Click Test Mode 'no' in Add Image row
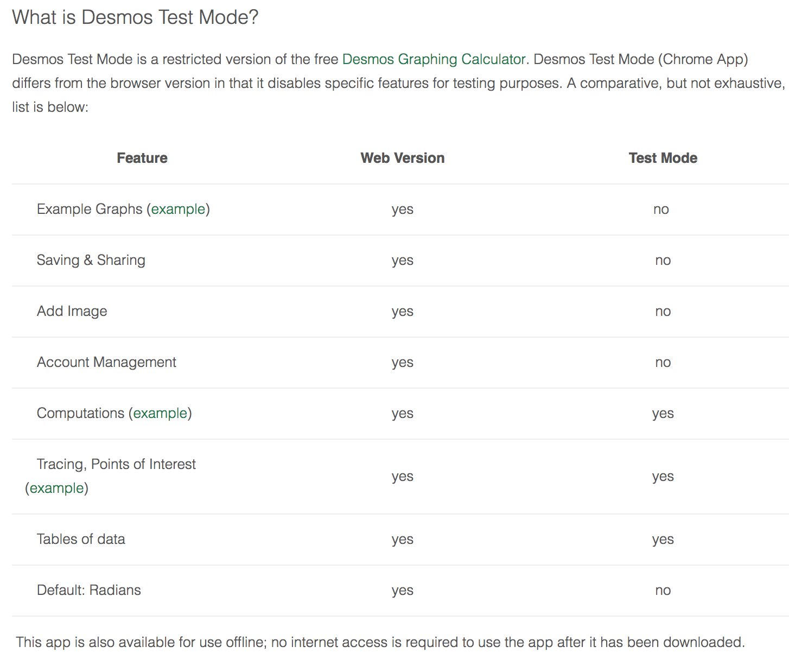Image resolution: width=789 pixels, height=672 pixels. coord(663,312)
